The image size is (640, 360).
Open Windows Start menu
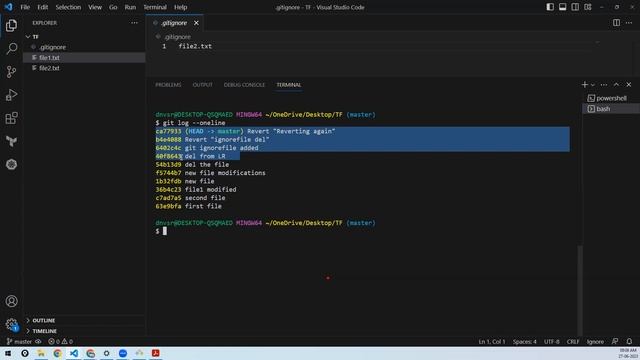[8, 353]
